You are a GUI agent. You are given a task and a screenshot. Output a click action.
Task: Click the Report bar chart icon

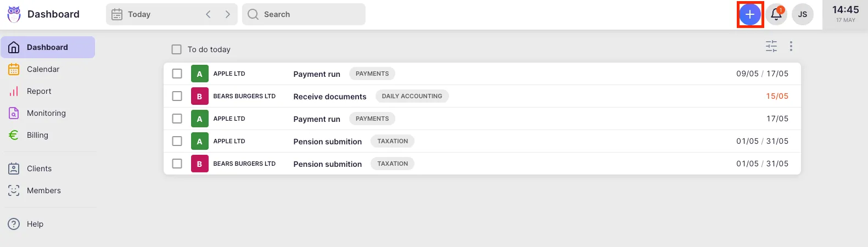[x=14, y=91]
